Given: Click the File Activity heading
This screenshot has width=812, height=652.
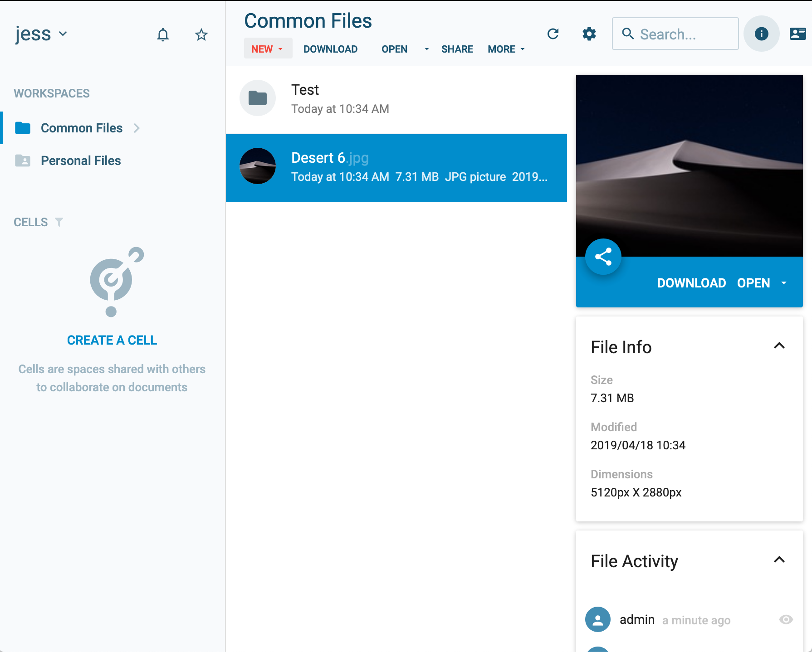Looking at the screenshot, I should [x=634, y=561].
